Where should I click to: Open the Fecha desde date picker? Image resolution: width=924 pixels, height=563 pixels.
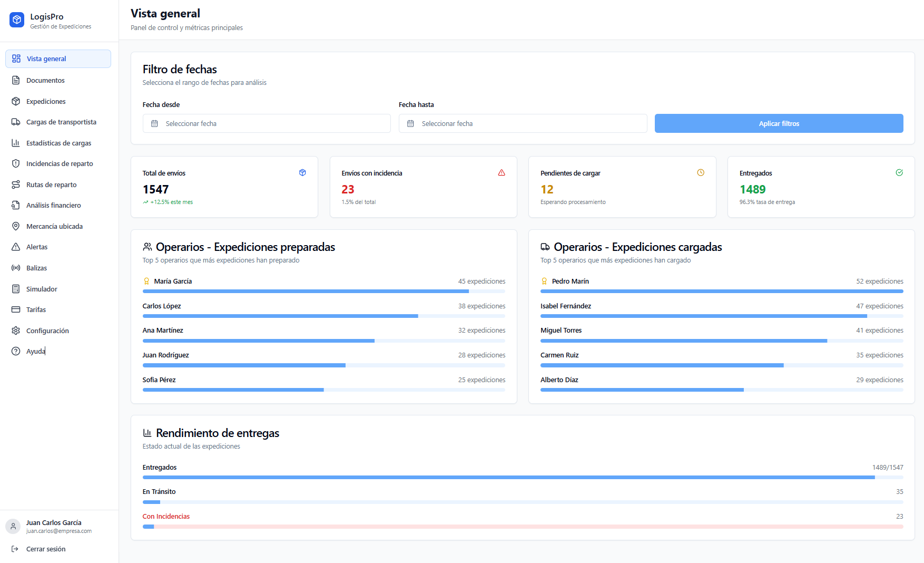coord(267,123)
